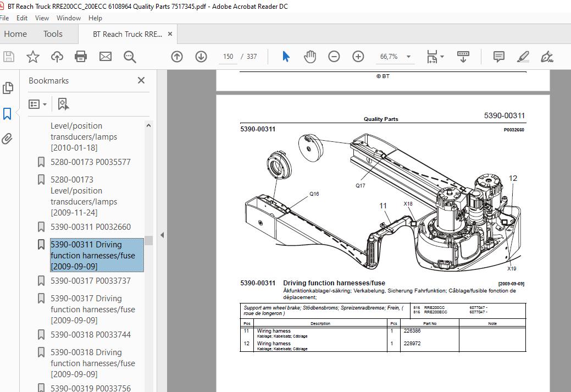Add a sticky note comment

point(498,57)
